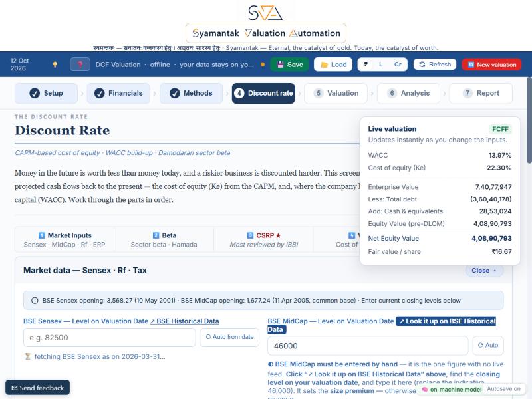The height and width of the screenshot is (399, 532).
Task: Click the date 12 Oct 2026
Action: (19, 65)
